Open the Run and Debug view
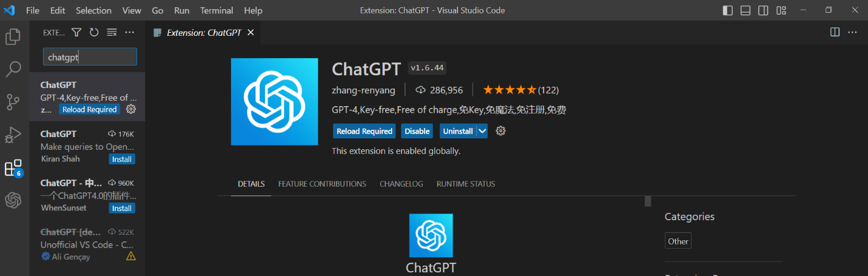Viewport: 868px width, 276px height. (x=13, y=135)
